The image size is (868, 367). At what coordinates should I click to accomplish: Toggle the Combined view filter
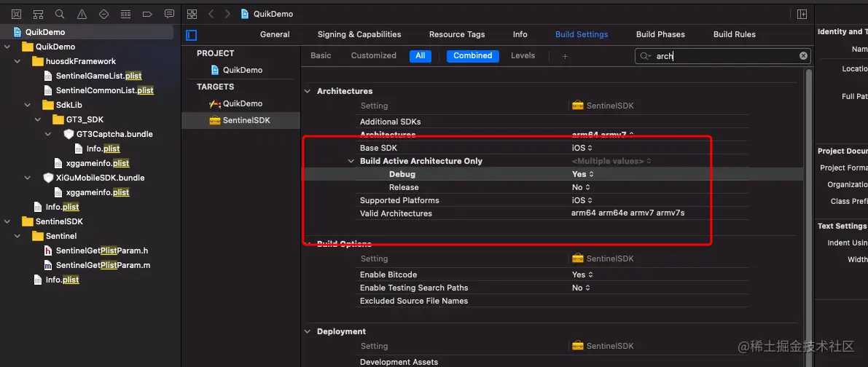[x=472, y=55]
